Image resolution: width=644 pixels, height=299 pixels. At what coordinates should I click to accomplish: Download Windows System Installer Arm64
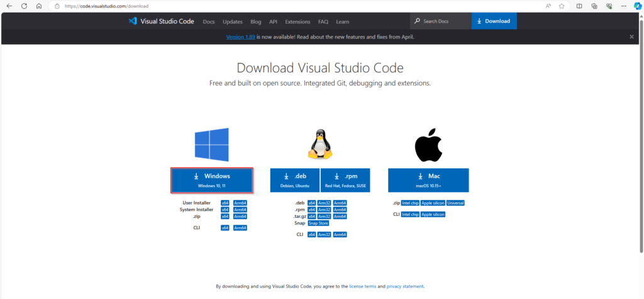[x=240, y=210]
